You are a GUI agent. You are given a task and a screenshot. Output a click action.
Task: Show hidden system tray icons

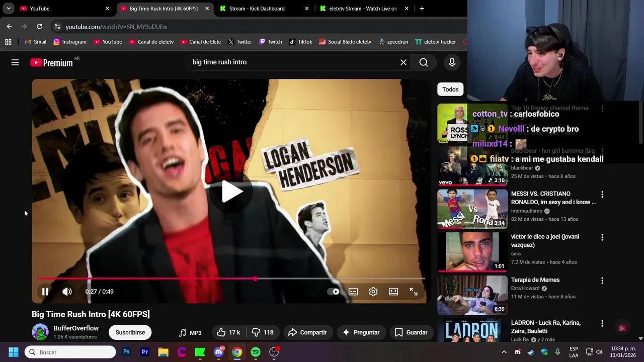coord(504,352)
